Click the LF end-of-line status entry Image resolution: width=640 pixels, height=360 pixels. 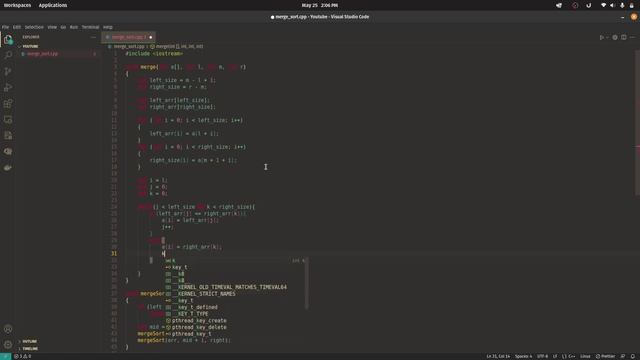555,356
